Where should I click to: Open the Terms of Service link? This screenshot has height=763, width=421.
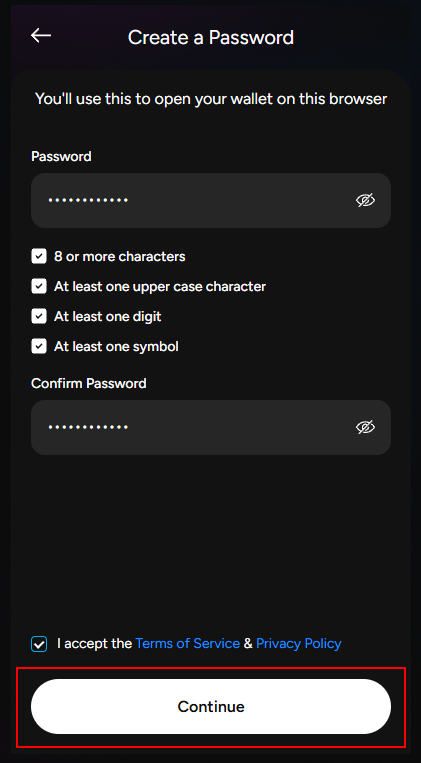(187, 643)
